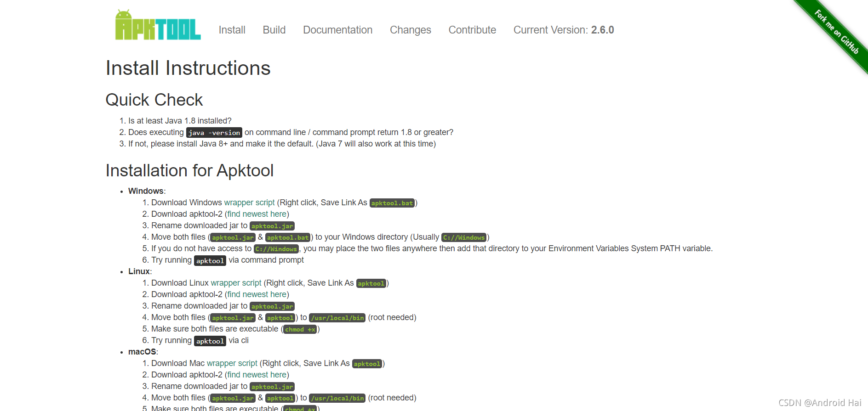Screen dimensions: 868x411
Task: Open Windows 'find newest here' link
Action: click(257, 214)
